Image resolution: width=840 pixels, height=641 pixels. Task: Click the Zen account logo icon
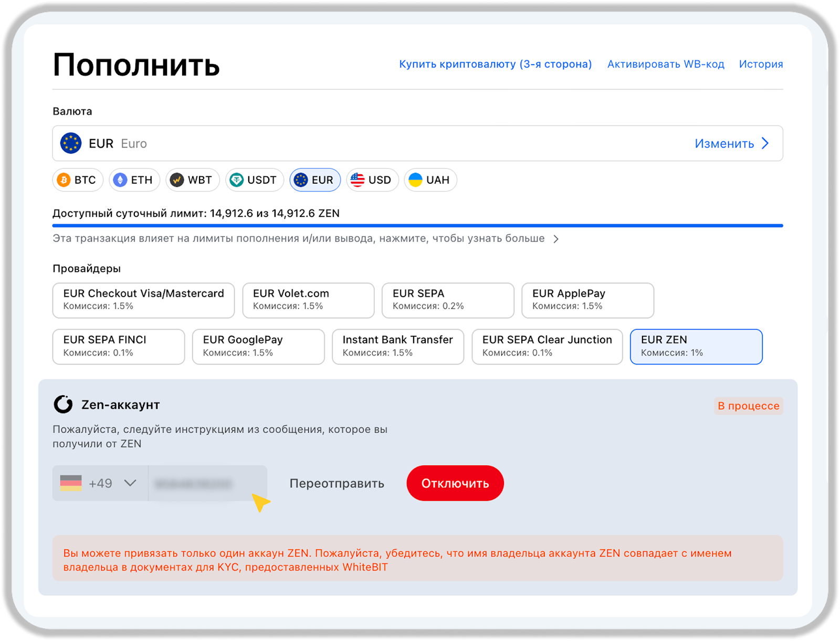coord(64,405)
